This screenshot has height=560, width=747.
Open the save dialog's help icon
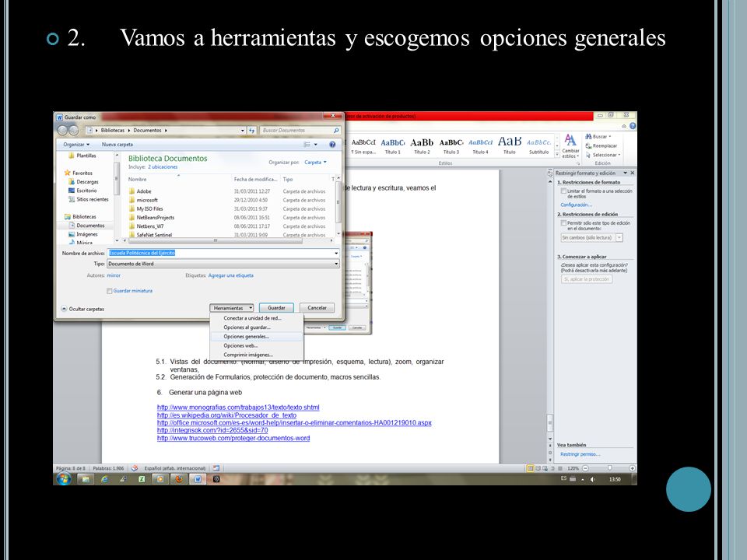click(332, 145)
